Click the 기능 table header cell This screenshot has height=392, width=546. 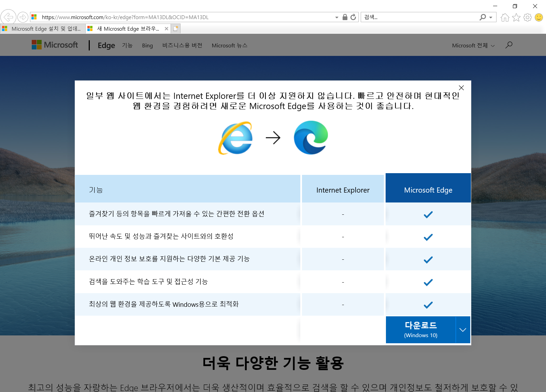(x=188, y=189)
